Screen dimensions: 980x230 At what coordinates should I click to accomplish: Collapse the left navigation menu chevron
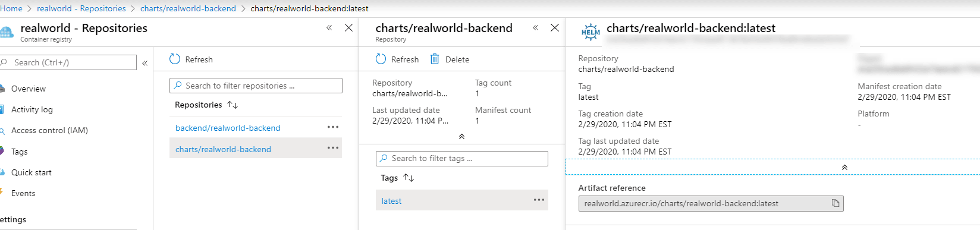[x=145, y=63]
